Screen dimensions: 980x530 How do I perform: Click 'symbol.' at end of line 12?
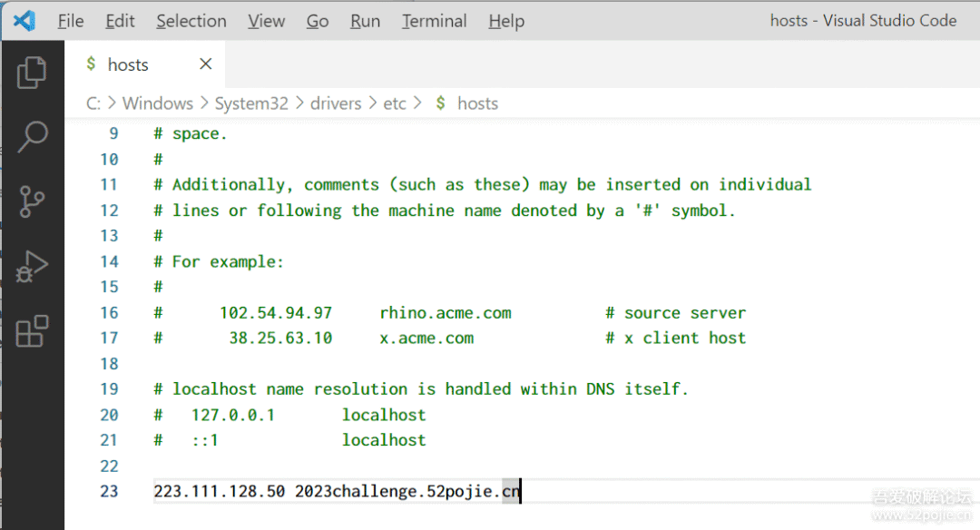[703, 211]
